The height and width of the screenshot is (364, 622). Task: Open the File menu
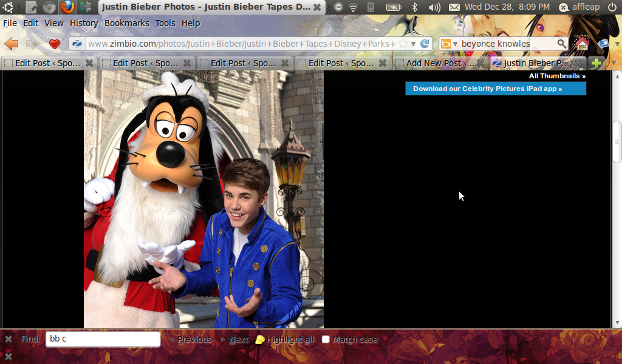(x=10, y=24)
